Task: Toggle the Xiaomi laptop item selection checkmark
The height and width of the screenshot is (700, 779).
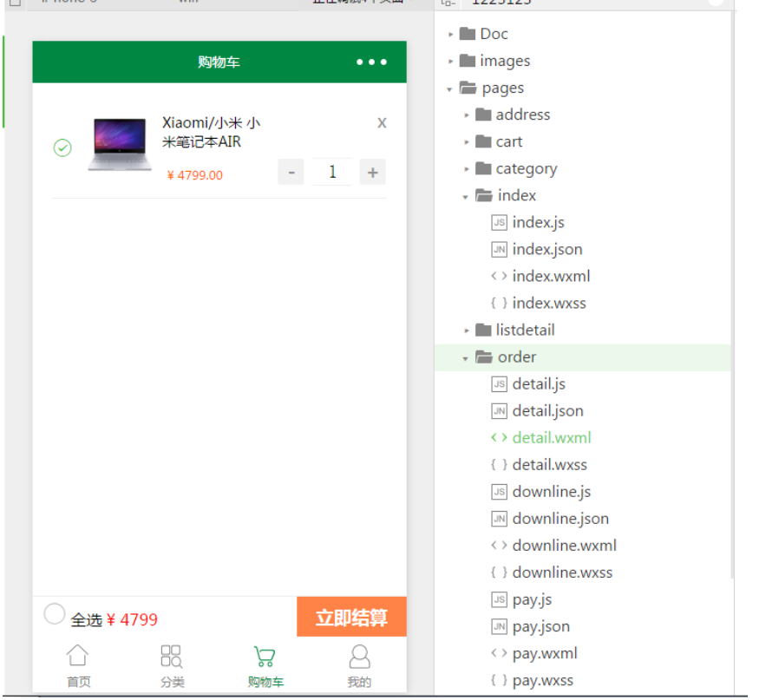Action: pyautogui.click(x=62, y=147)
